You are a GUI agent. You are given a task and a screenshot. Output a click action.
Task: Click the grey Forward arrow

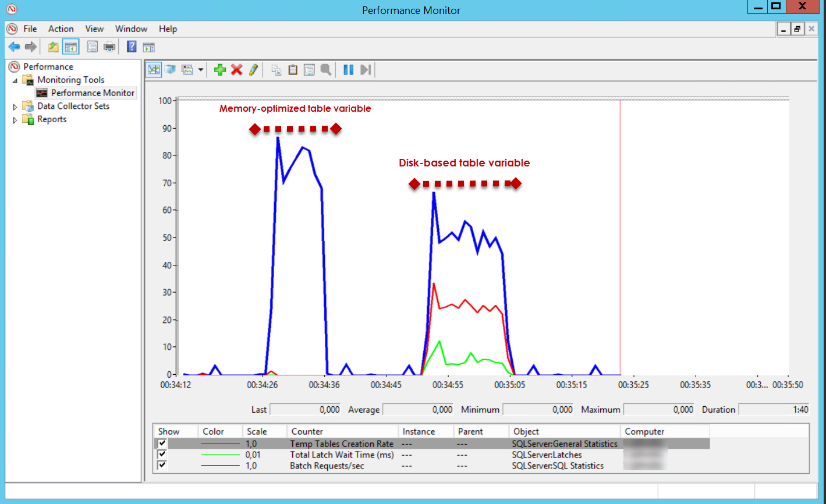[x=31, y=47]
